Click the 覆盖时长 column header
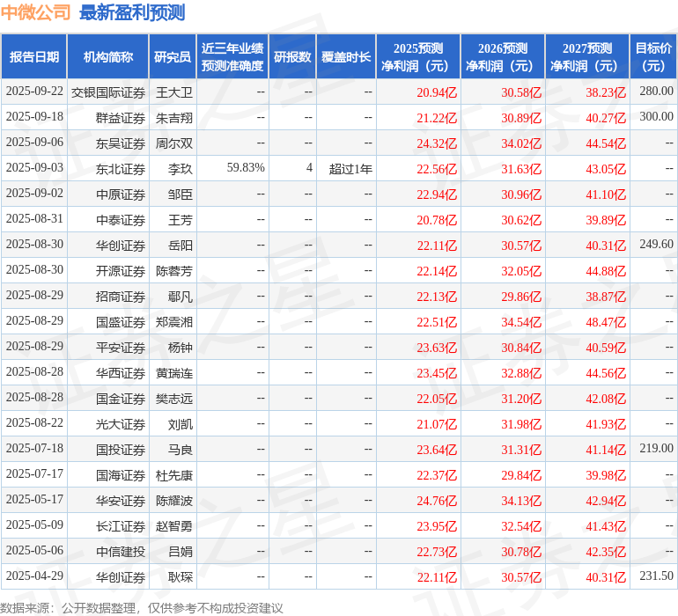 coord(346,56)
